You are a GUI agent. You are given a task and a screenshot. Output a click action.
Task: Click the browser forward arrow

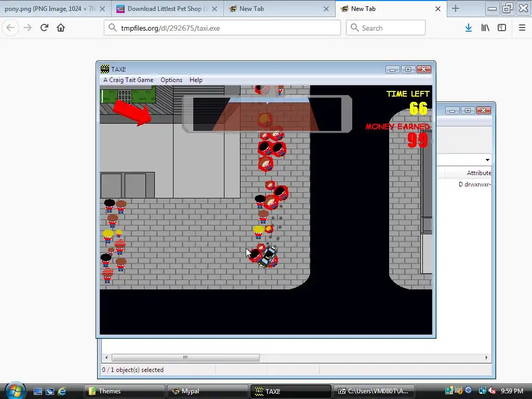pos(28,28)
